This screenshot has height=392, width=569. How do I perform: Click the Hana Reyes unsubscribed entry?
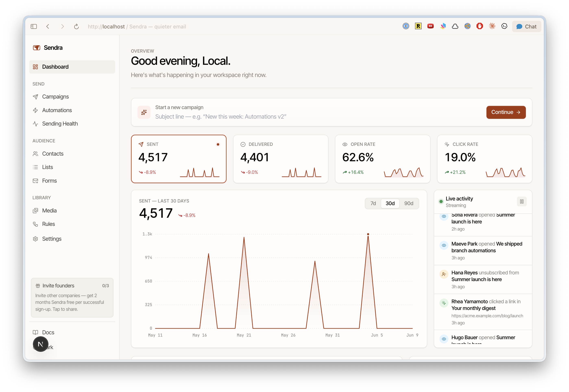click(x=483, y=279)
